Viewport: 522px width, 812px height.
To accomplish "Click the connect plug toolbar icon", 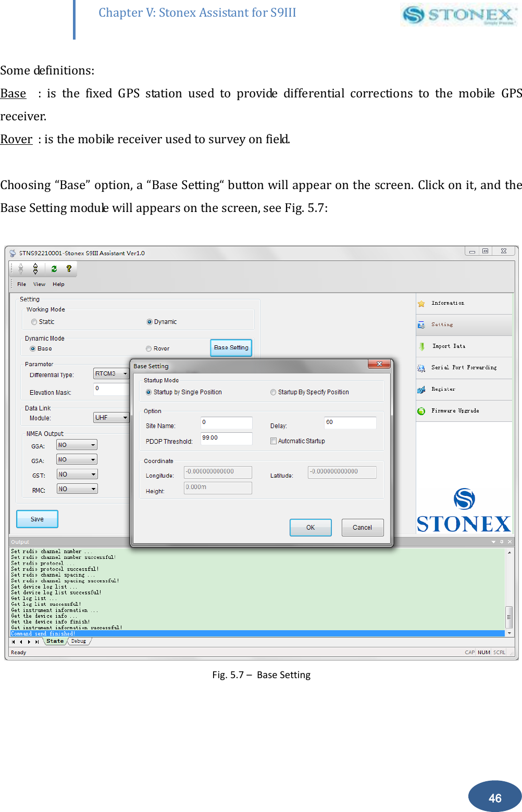I will coord(21,269).
